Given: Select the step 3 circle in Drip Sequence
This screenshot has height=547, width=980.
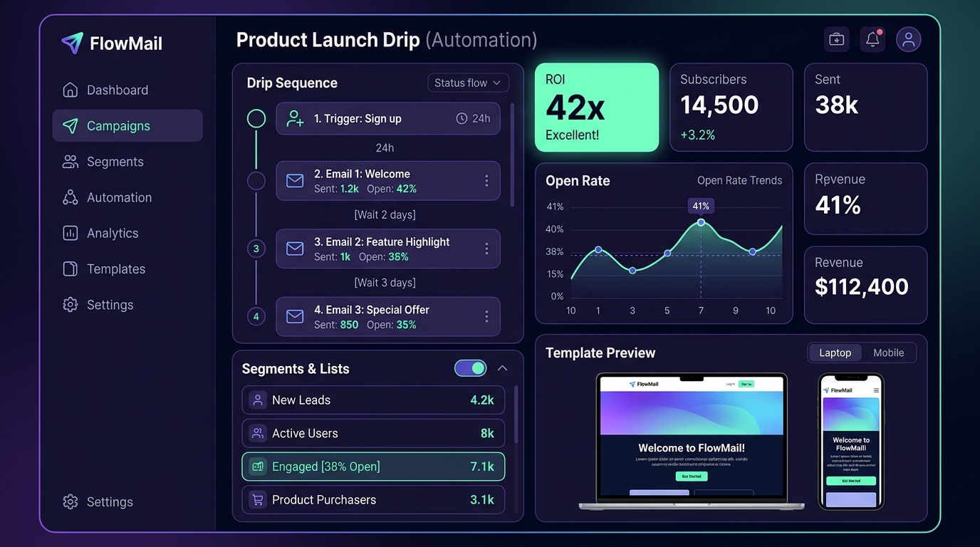Looking at the screenshot, I should coord(256,249).
